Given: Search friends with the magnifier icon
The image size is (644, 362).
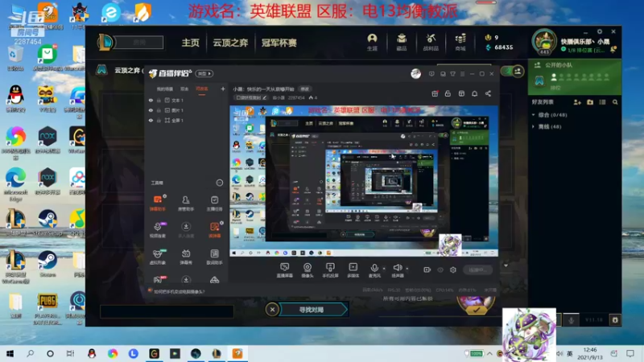Looking at the screenshot, I should coord(615,102).
